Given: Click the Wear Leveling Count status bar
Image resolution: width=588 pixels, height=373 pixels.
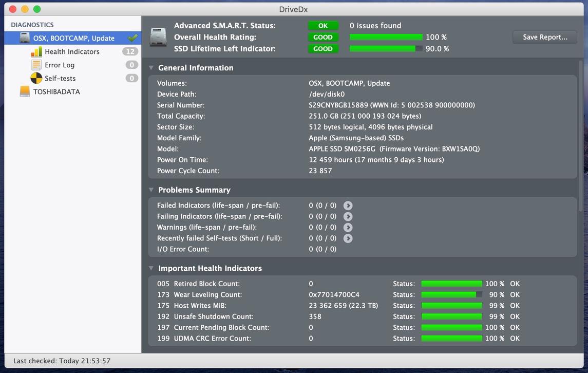Looking at the screenshot, I should point(451,295).
